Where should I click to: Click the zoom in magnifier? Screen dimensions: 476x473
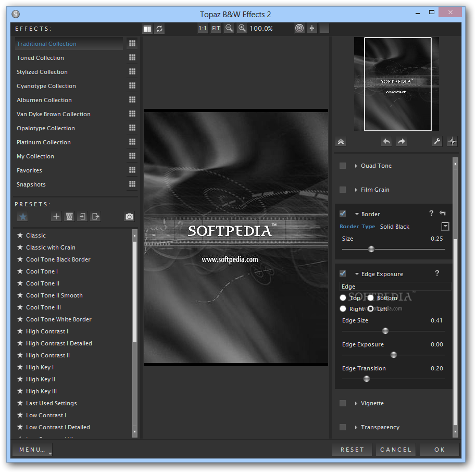point(242,29)
